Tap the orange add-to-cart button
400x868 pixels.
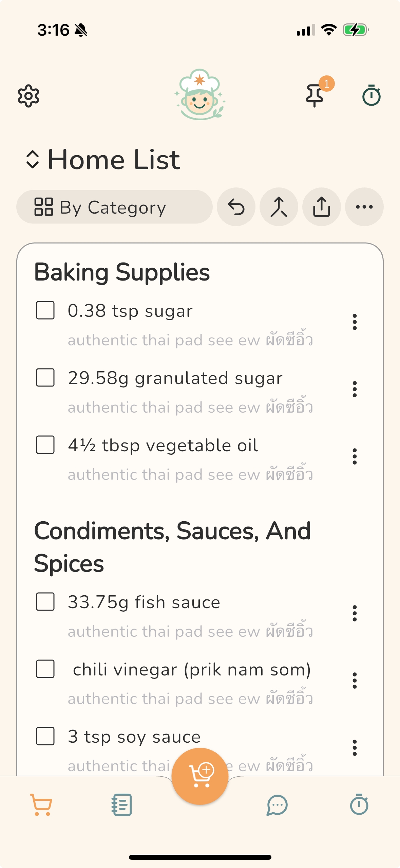(x=200, y=776)
